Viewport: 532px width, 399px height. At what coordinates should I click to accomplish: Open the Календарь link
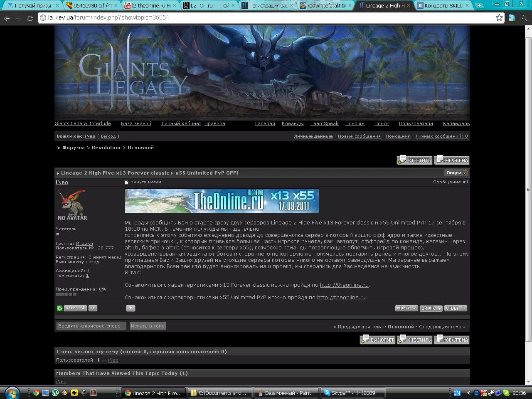click(456, 123)
